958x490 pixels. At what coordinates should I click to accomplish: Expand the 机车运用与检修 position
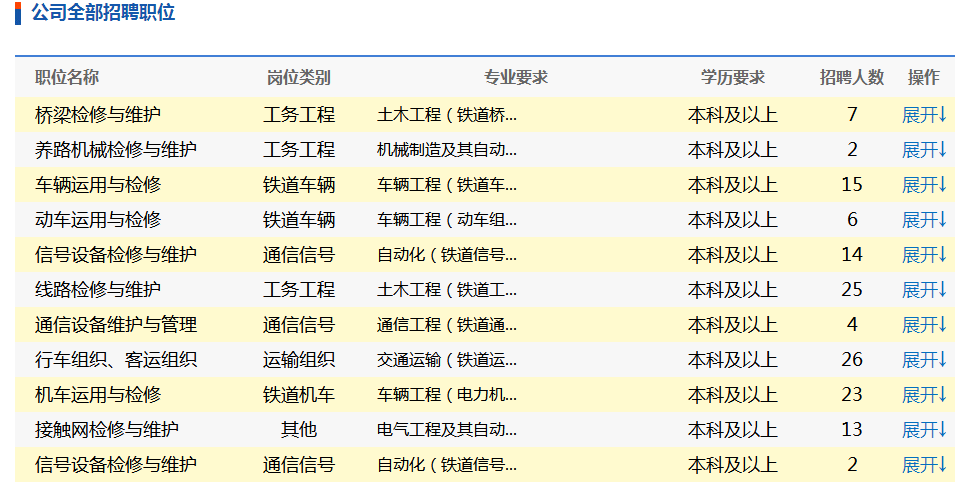pyautogui.click(x=923, y=395)
